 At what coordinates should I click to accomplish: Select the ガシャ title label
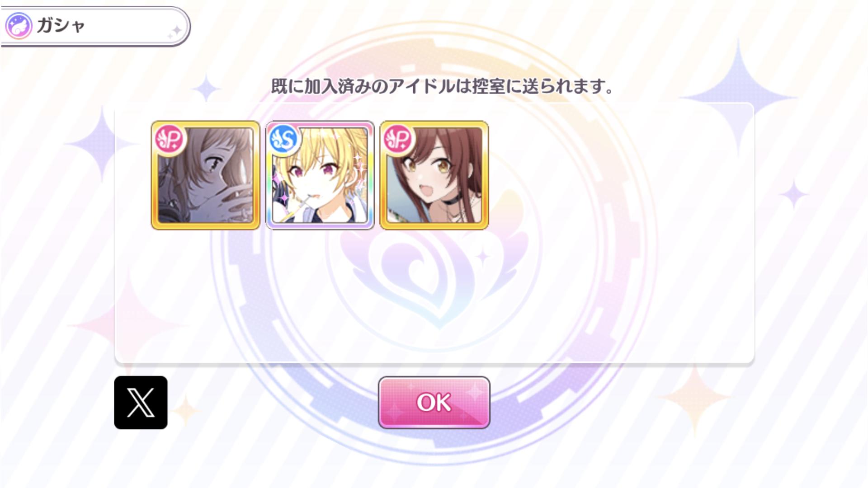point(61,25)
